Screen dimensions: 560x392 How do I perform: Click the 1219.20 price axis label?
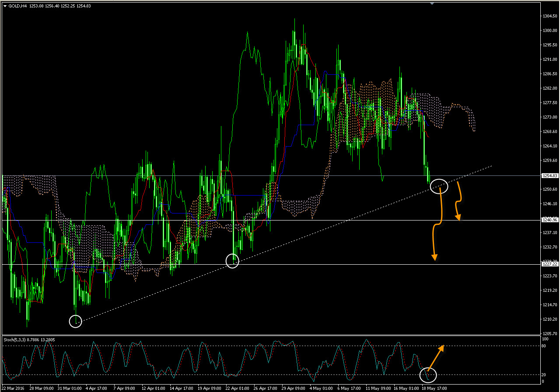pos(549,290)
